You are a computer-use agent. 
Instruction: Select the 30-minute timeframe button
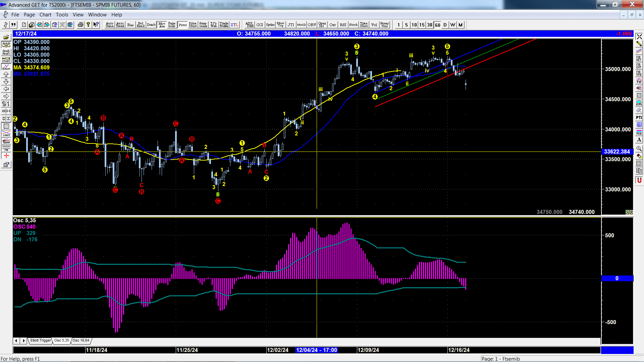(x=429, y=25)
